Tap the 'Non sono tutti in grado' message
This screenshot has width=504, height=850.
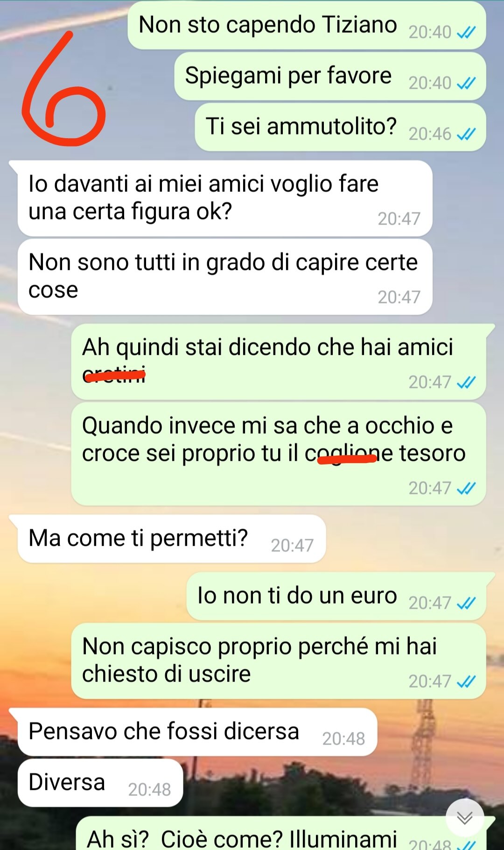(x=224, y=276)
